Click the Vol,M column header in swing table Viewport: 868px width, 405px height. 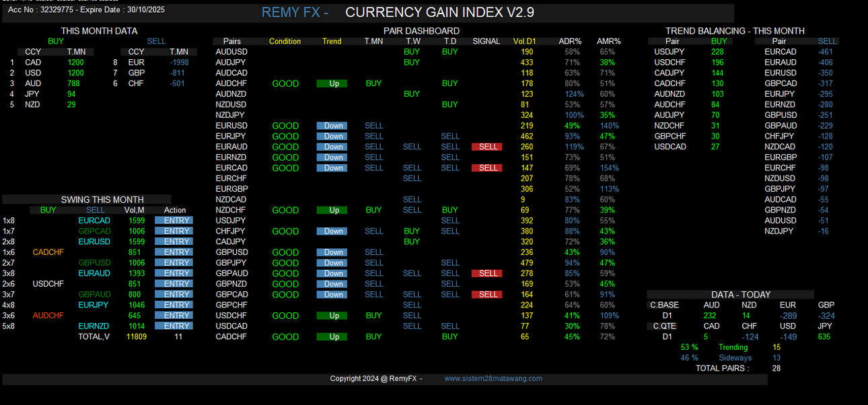click(134, 210)
